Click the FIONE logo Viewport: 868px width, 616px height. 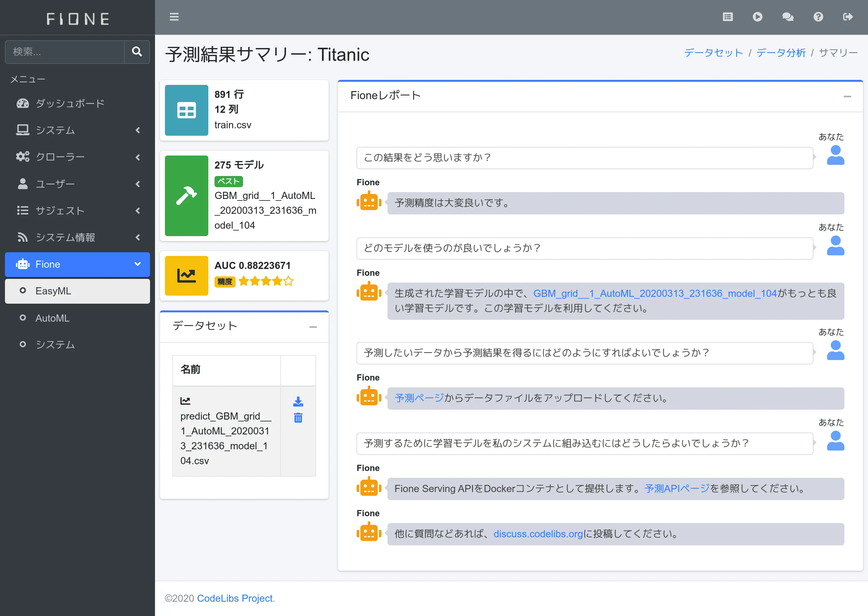point(78,19)
